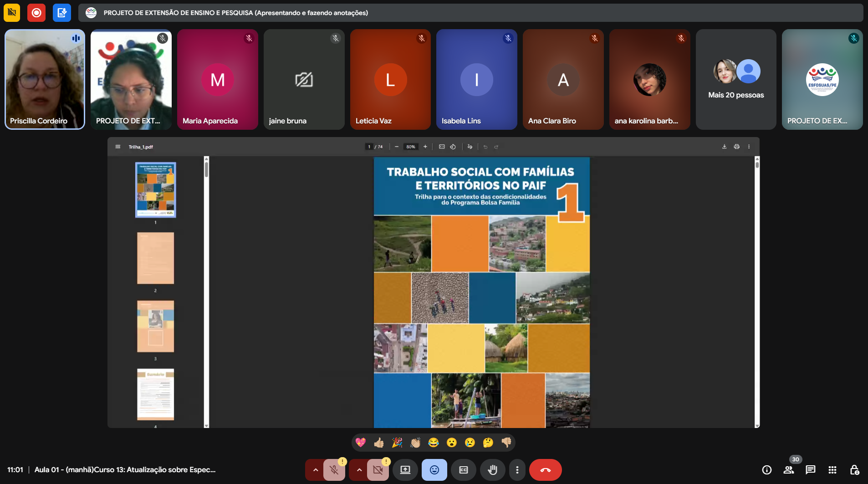This screenshot has width=868, height=484.
Task: Toggle the camera on
Action: point(378,470)
